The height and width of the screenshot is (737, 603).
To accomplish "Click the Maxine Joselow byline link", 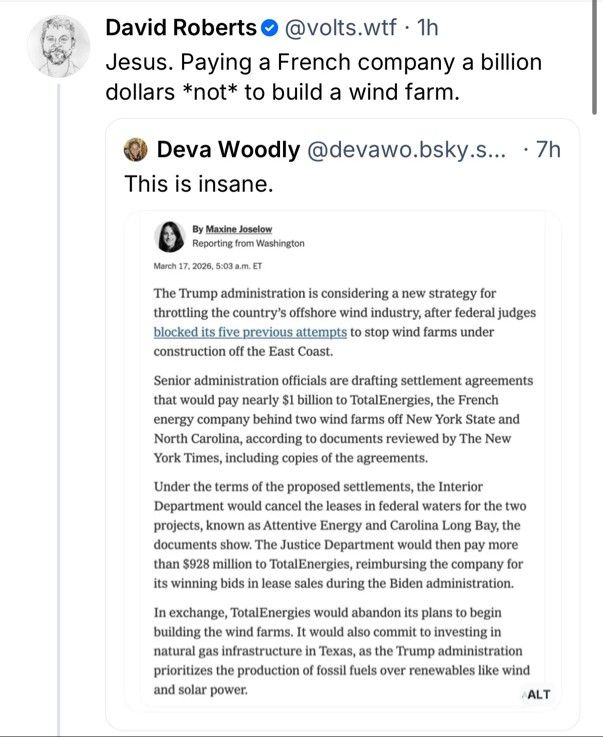I will [239, 229].
